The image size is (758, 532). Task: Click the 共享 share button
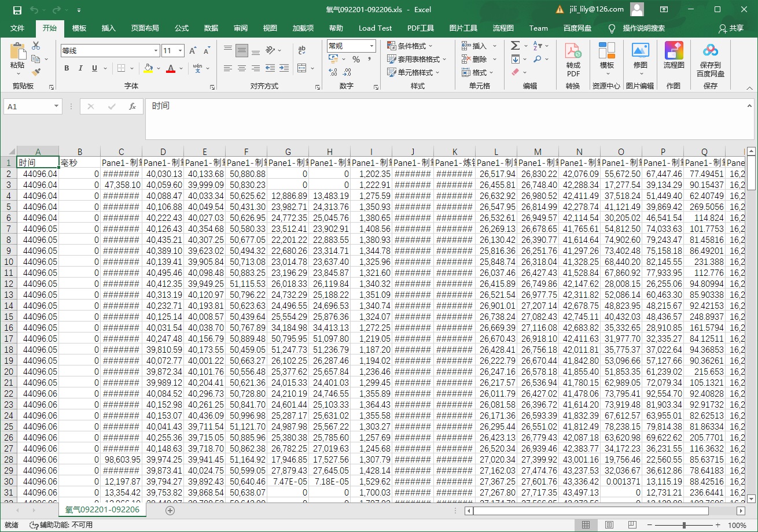coord(731,28)
